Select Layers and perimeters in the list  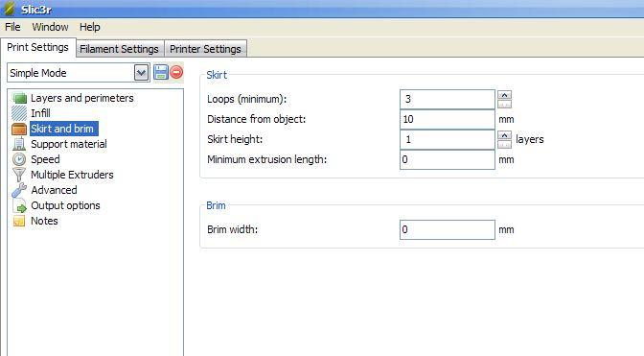point(82,98)
